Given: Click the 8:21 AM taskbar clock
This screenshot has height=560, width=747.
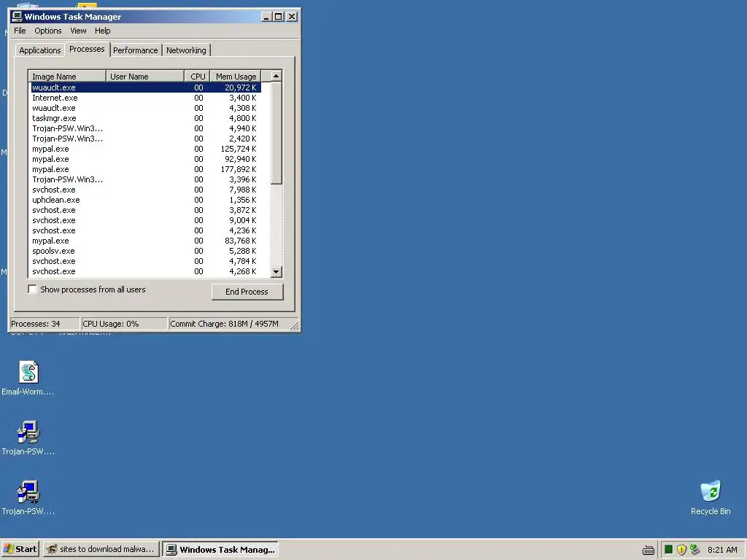Looking at the screenshot, I should [x=722, y=550].
